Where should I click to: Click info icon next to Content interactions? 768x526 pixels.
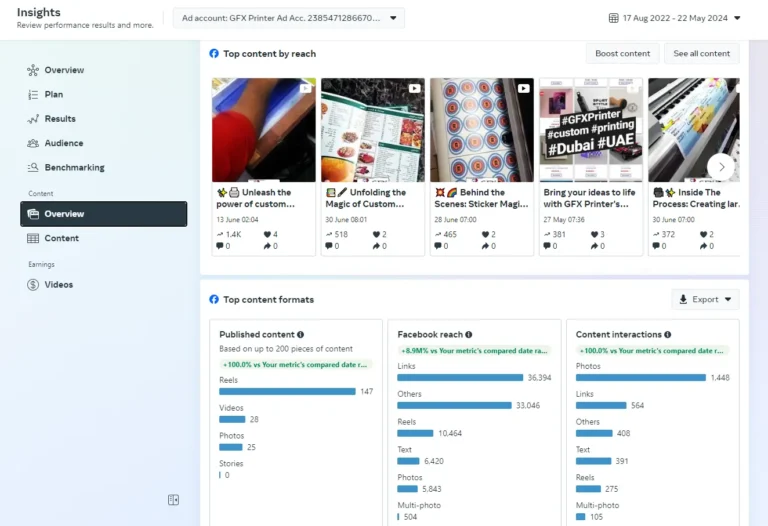pyautogui.click(x=668, y=335)
